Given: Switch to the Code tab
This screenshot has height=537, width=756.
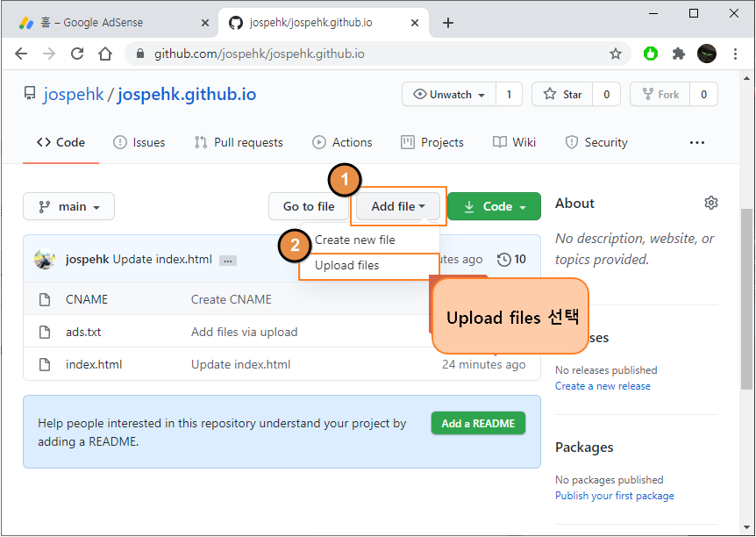Looking at the screenshot, I should tap(61, 142).
